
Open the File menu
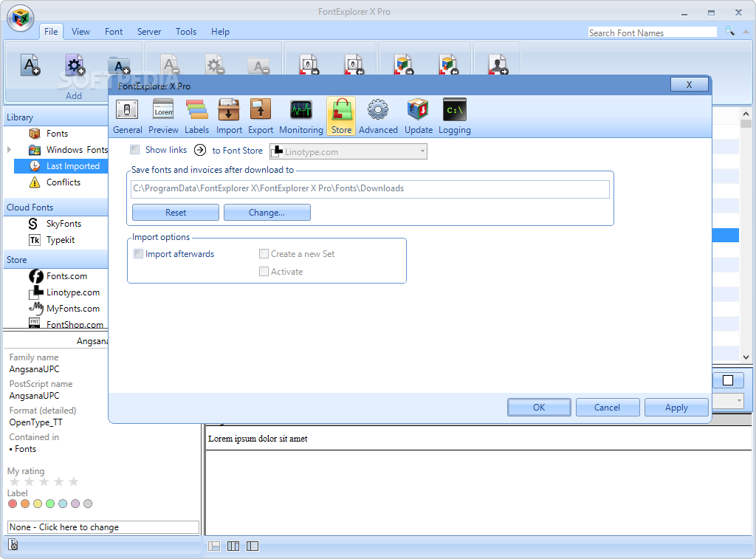[x=51, y=31]
